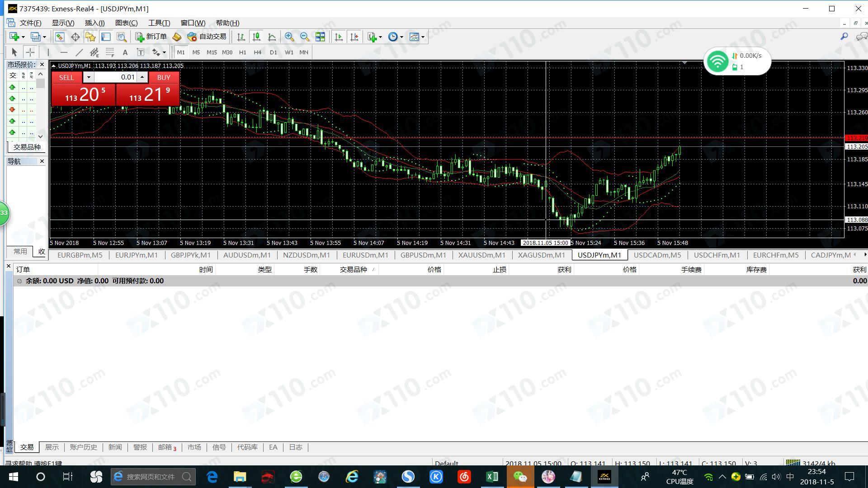Select the trendline drawing tool
Image resolution: width=868 pixels, height=488 pixels.
pyautogui.click(x=79, y=52)
